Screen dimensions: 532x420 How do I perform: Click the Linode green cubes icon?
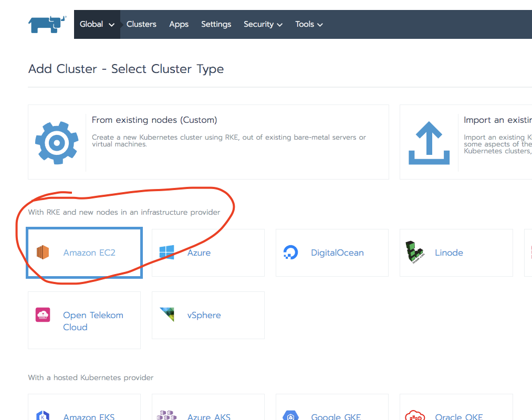point(414,252)
